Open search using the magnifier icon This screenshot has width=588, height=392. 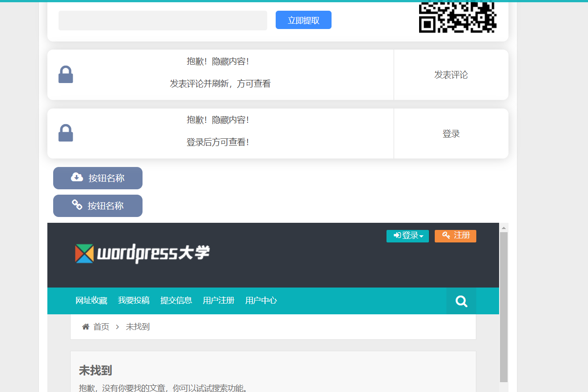[461, 300]
